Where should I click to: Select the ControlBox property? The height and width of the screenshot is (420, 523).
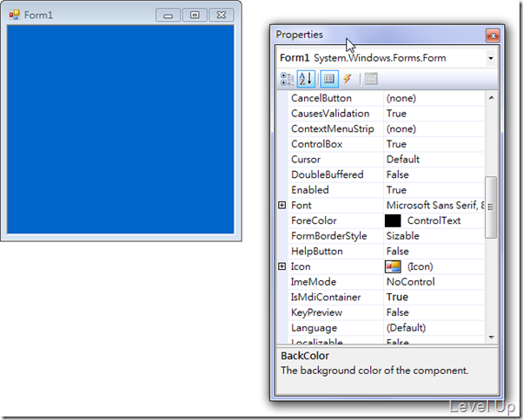pos(316,144)
